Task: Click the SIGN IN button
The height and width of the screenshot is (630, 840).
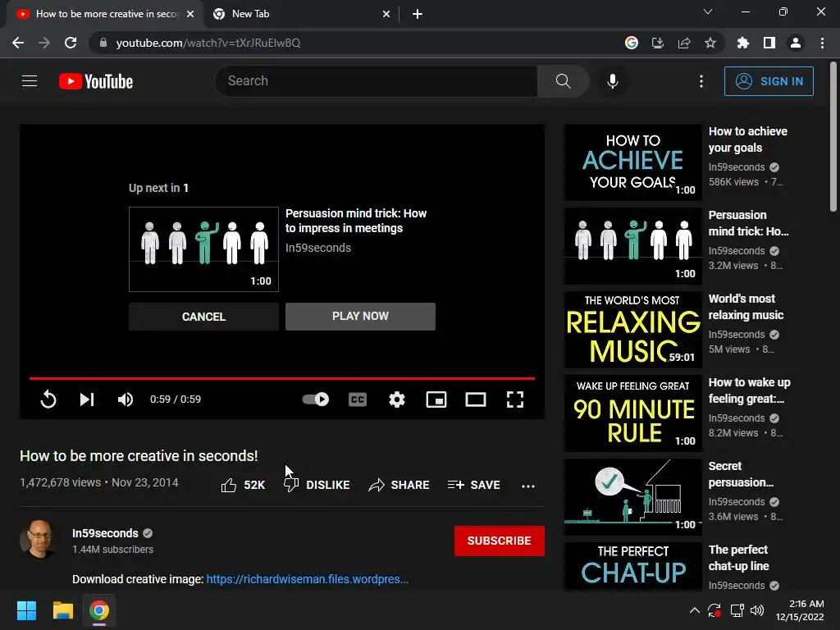Action: pos(769,81)
